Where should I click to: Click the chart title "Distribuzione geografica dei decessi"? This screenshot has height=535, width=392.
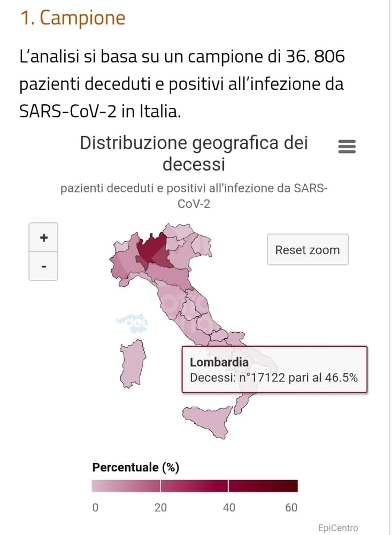coord(194,153)
